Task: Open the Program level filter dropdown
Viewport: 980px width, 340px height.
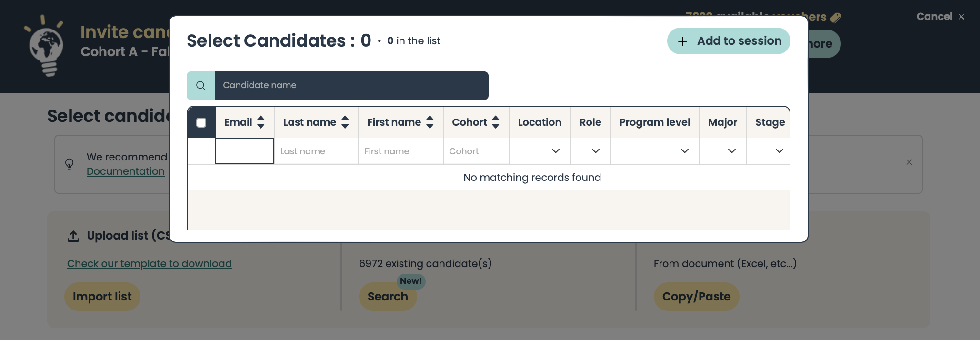Action: (684, 151)
